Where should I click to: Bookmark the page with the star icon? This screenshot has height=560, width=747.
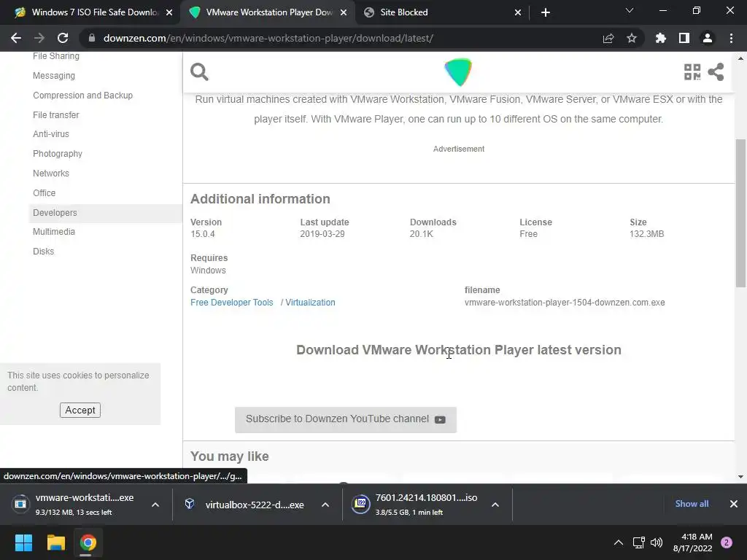(x=632, y=38)
